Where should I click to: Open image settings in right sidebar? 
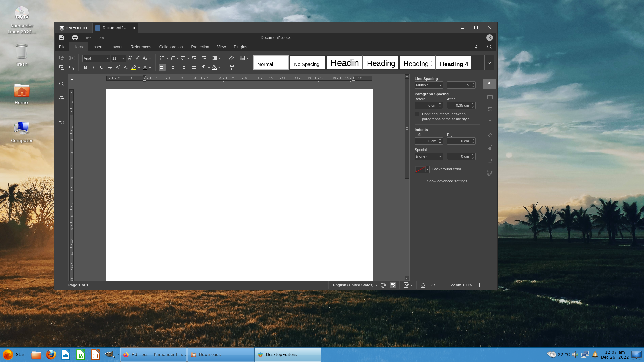tap(490, 110)
